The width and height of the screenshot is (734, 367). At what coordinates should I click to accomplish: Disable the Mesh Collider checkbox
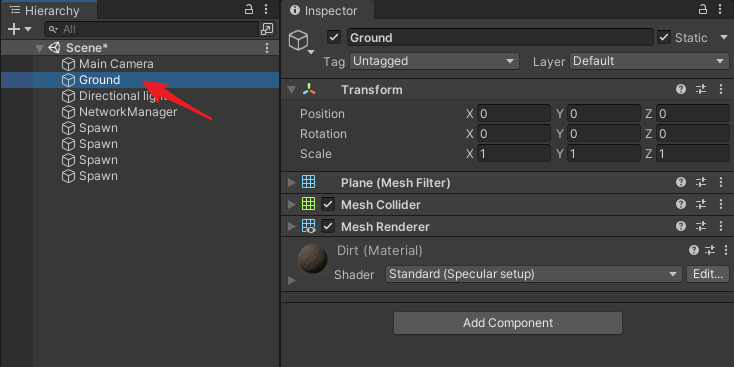pyautogui.click(x=328, y=204)
